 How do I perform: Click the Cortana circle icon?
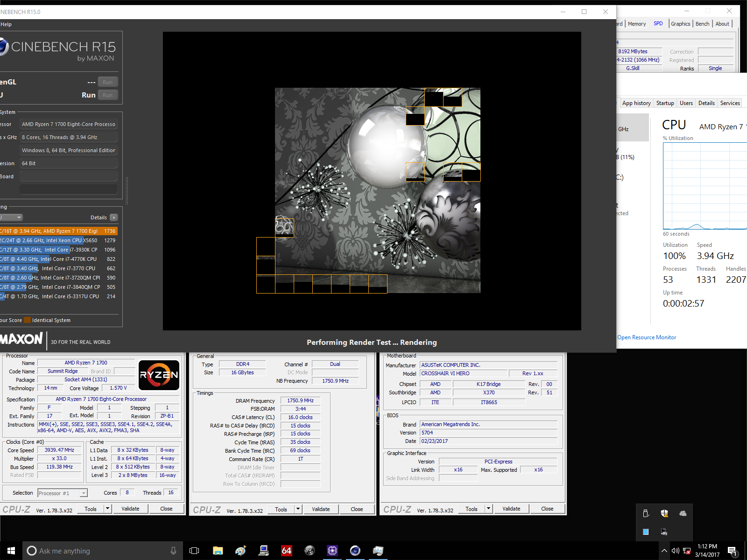click(x=32, y=551)
